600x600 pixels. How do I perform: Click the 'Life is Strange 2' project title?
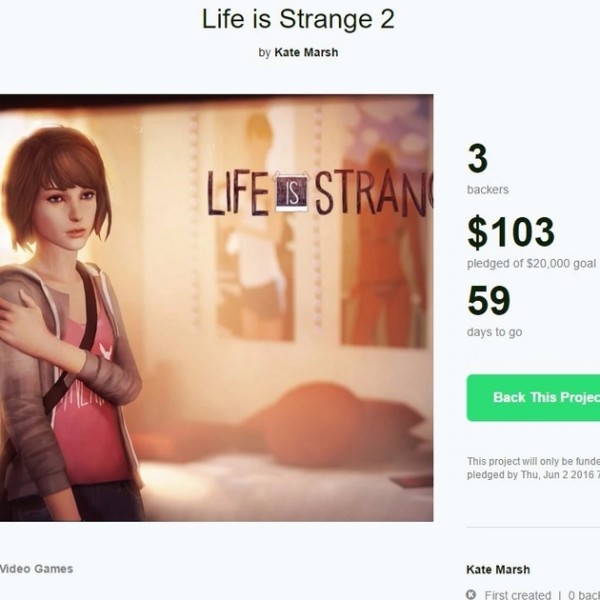tap(298, 19)
